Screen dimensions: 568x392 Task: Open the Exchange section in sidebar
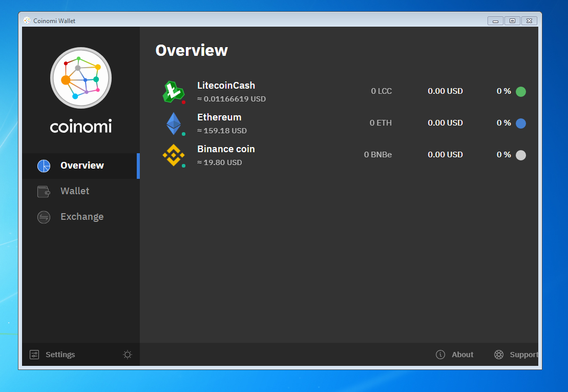pyautogui.click(x=81, y=217)
